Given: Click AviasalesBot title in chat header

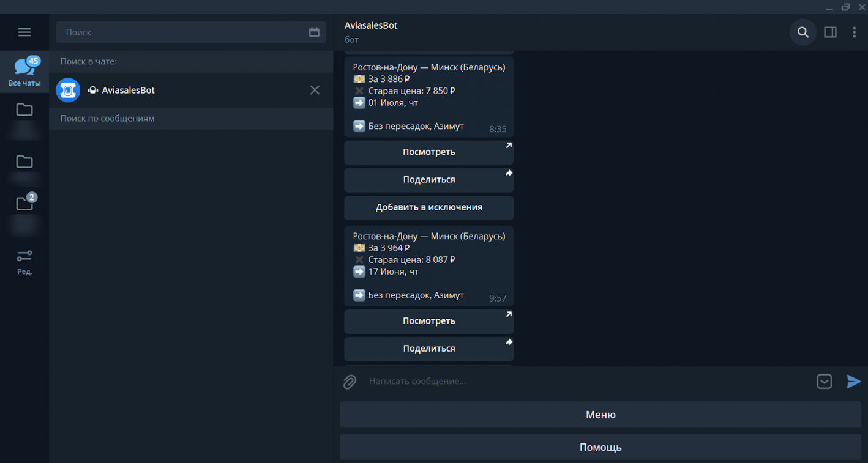Looking at the screenshot, I should (x=371, y=25).
